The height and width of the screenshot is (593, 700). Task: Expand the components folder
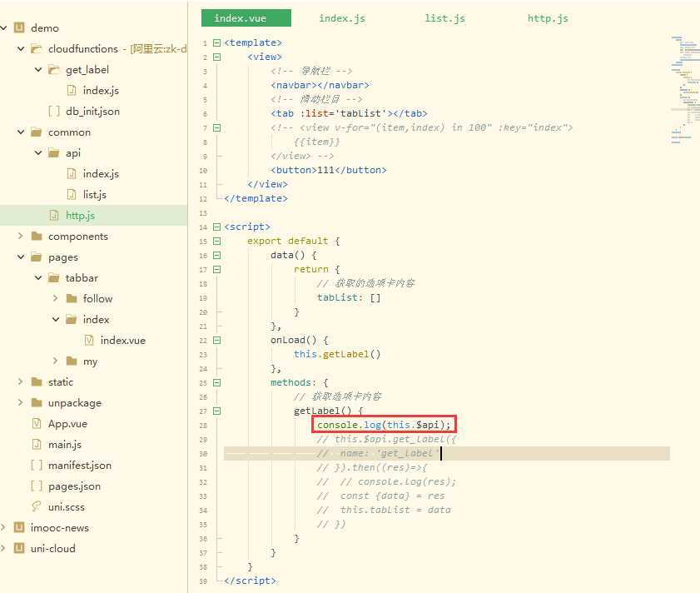click(x=21, y=236)
